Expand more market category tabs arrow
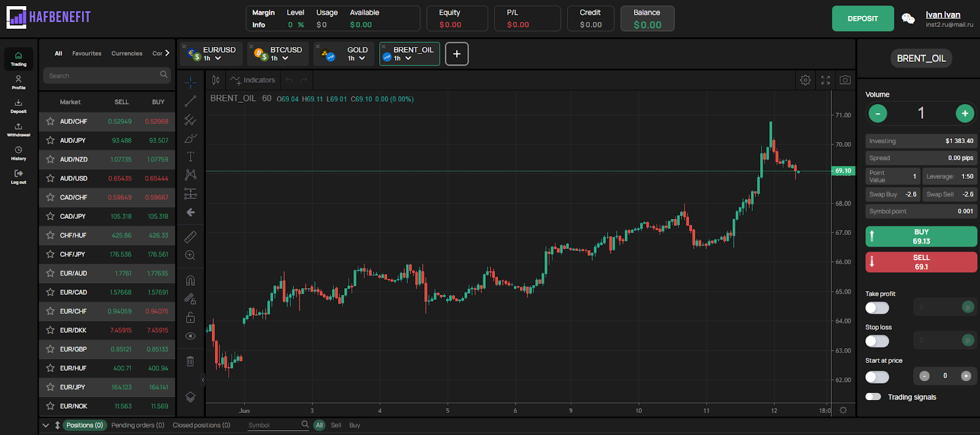980x435 pixels. coord(167,53)
